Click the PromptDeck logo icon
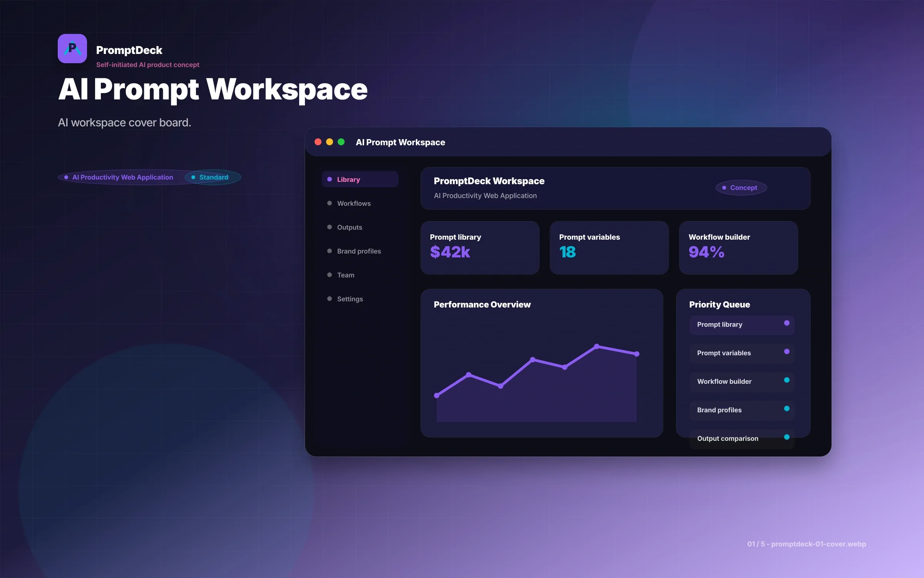The height and width of the screenshot is (578, 924). (x=72, y=49)
